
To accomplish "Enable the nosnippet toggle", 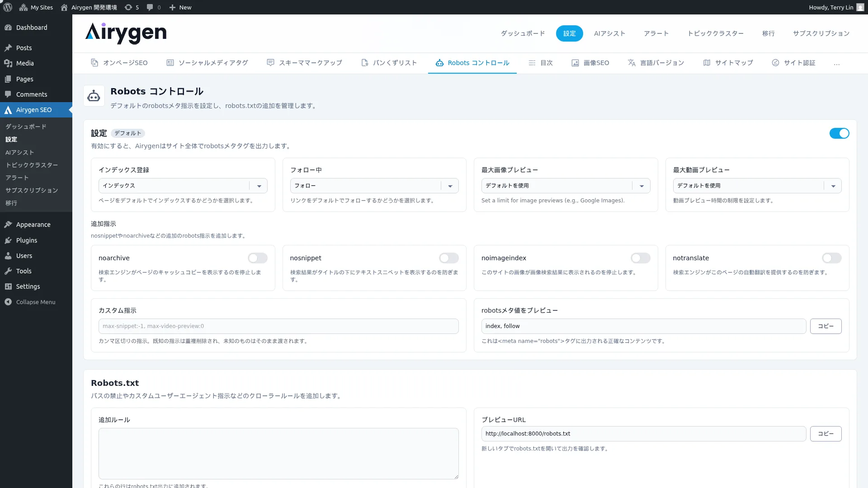I will [449, 258].
